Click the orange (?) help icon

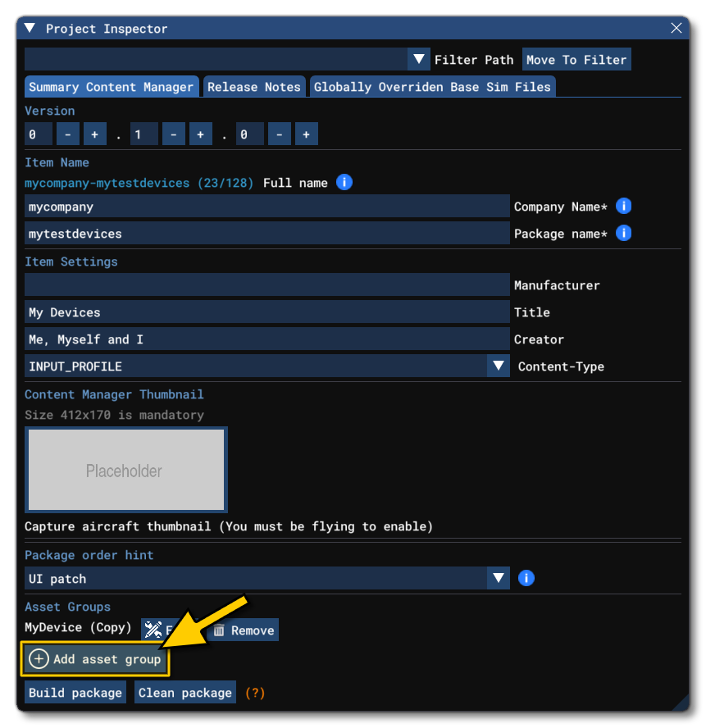254,692
